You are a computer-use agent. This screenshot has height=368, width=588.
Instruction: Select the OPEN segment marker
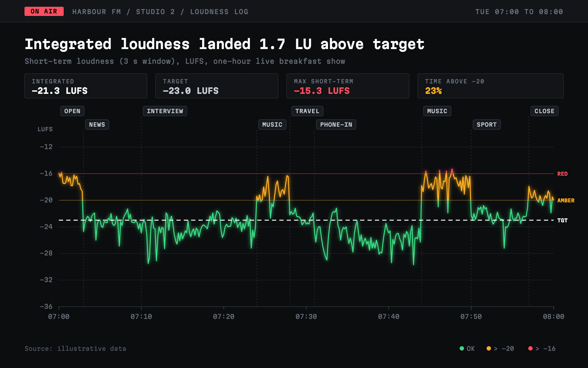[x=72, y=111]
